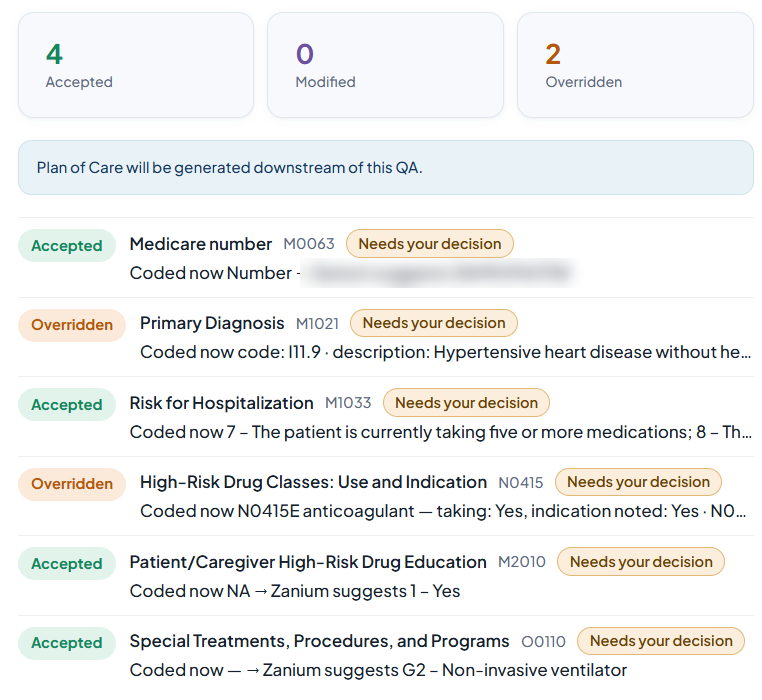Click Overridden badge on Primary Diagnosis row

(72, 325)
